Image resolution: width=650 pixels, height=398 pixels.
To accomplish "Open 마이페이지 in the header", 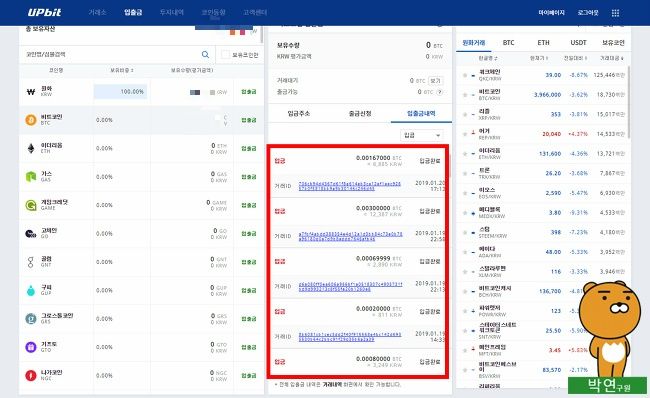I will pyautogui.click(x=551, y=13).
